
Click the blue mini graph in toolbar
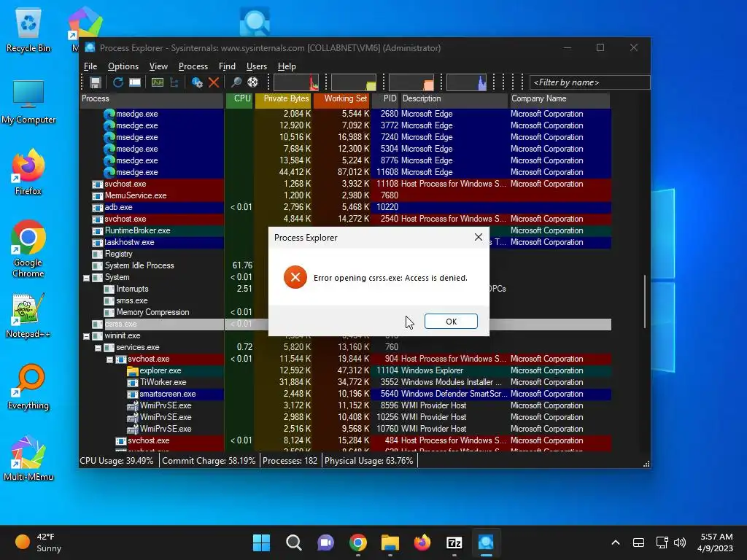pos(466,82)
